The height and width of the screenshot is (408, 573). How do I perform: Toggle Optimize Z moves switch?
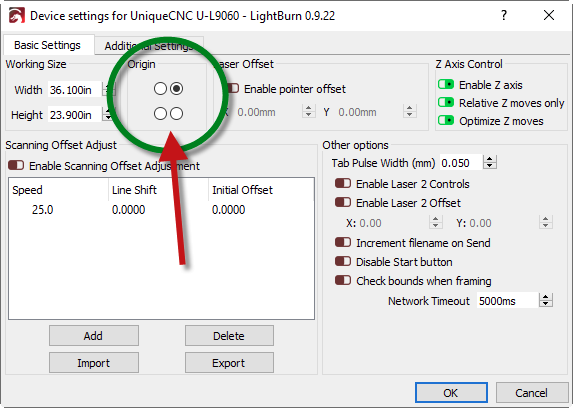click(446, 120)
